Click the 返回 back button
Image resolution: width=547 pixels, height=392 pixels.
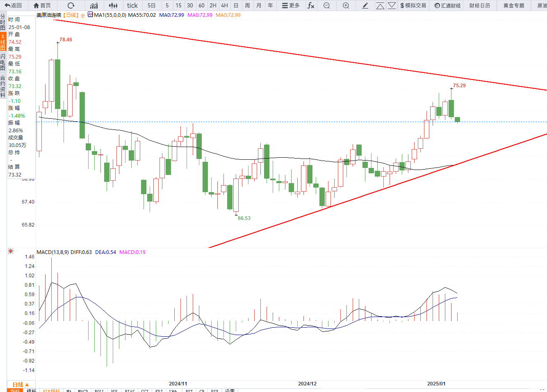(x=13, y=5)
